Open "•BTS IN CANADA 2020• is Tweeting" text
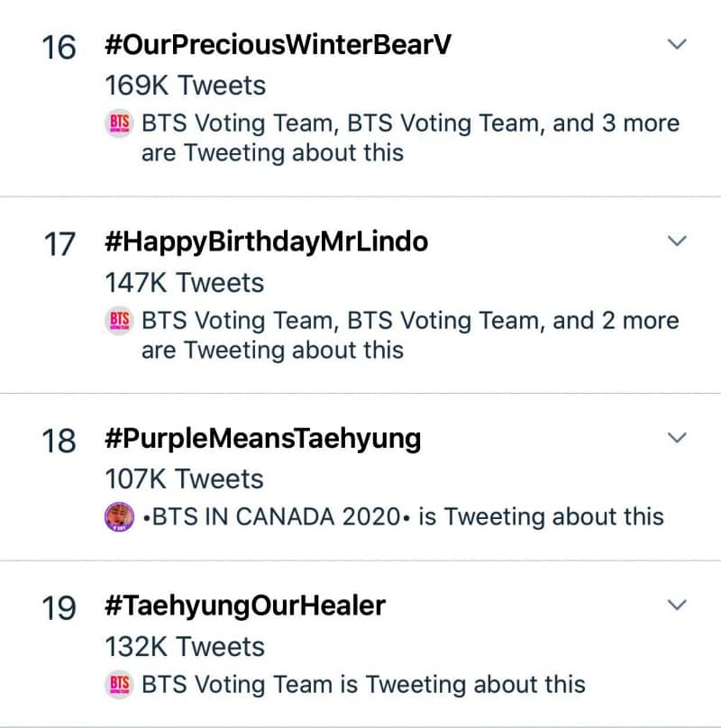Viewport: 721px width, 728px height. pyautogui.click(x=404, y=517)
